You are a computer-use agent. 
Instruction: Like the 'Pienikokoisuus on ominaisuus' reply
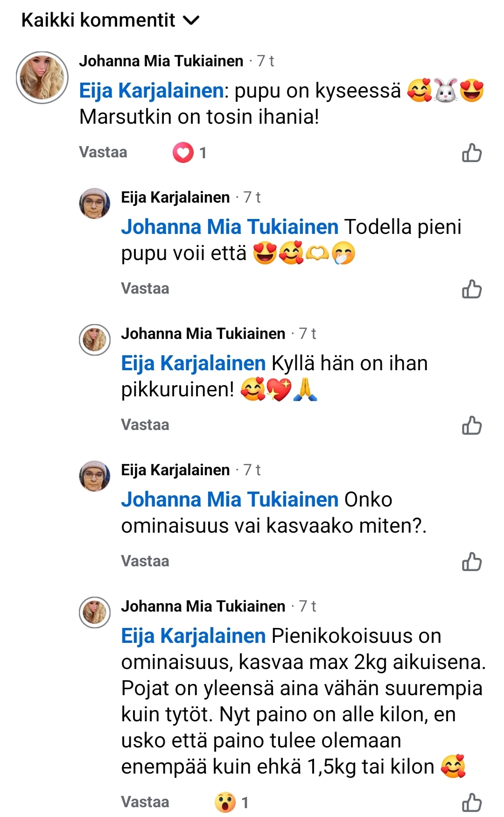pos(471,803)
